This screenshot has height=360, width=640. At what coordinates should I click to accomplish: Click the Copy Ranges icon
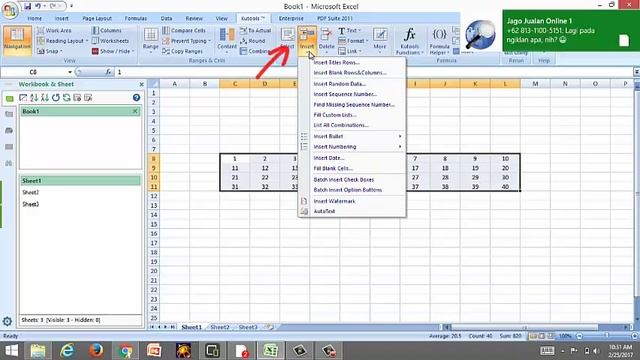click(166, 51)
